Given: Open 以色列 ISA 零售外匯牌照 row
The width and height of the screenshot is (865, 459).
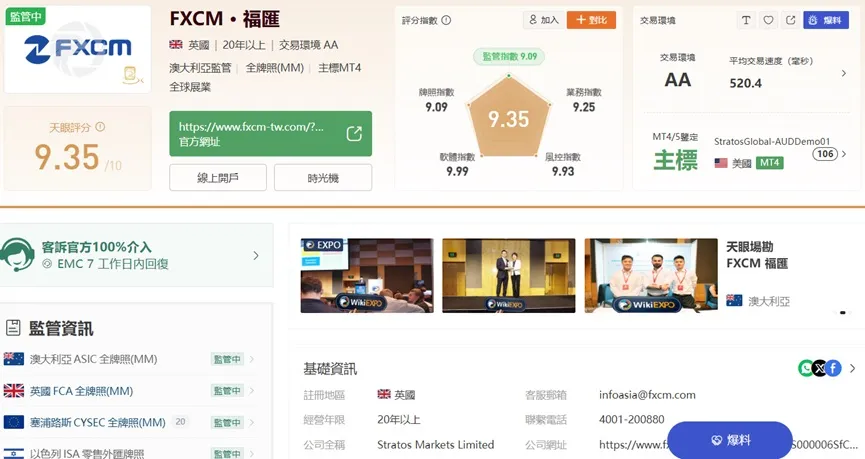Looking at the screenshot, I should (130, 453).
